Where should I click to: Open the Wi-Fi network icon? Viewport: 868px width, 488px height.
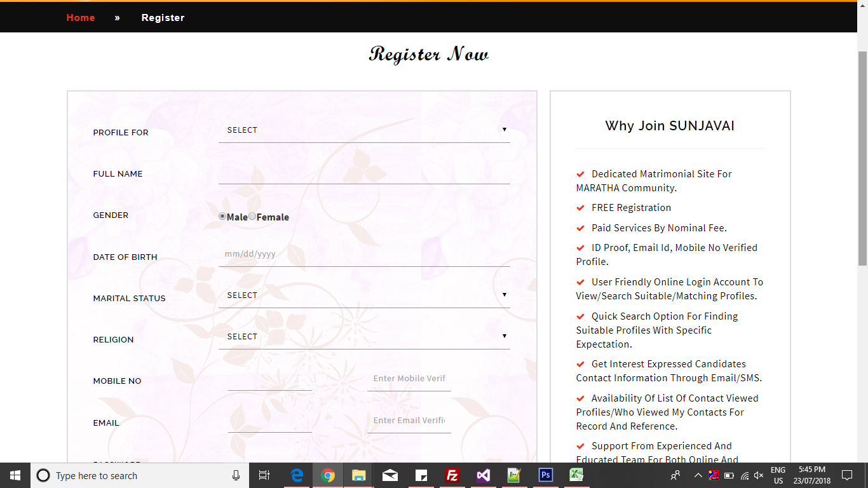[744, 475]
